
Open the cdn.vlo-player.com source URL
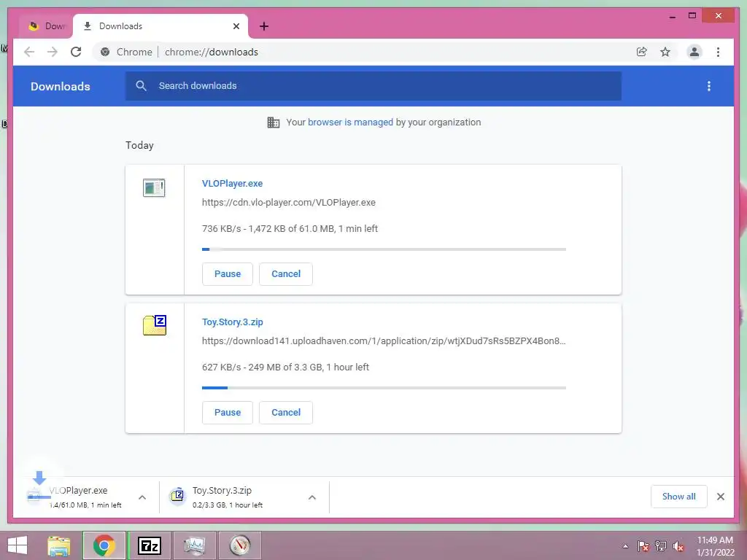[289, 203]
